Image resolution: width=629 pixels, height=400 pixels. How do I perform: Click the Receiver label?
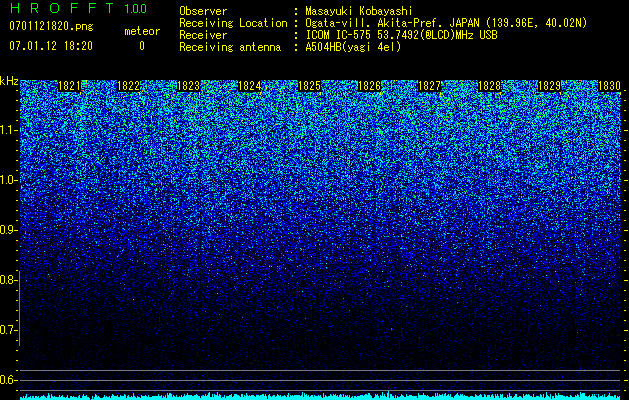click(203, 35)
